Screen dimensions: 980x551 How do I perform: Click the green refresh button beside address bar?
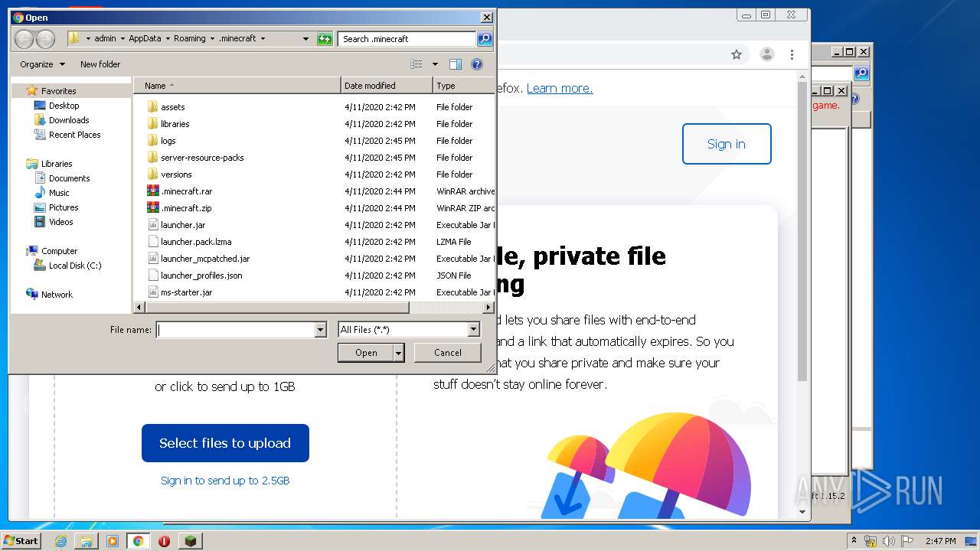coord(325,39)
